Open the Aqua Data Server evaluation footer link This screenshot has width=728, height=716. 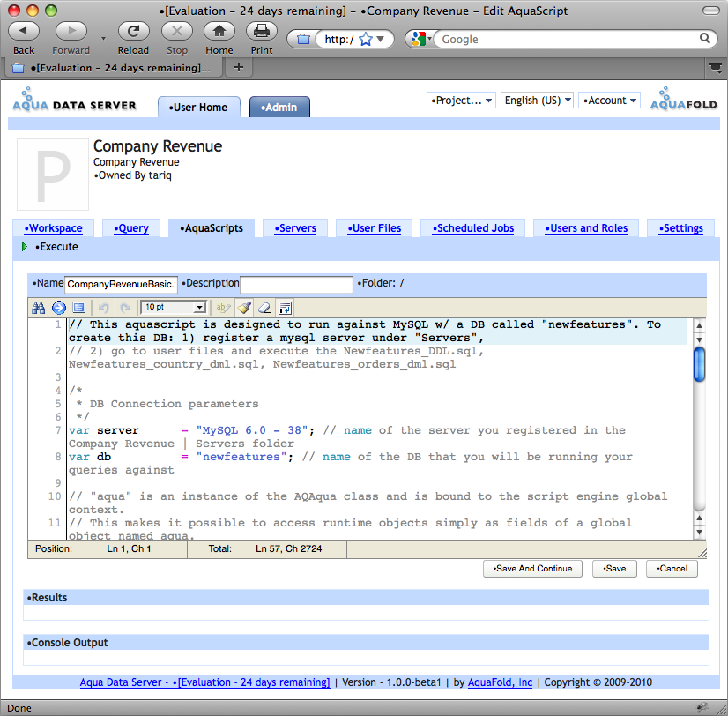pyautogui.click(x=204, y=682)
